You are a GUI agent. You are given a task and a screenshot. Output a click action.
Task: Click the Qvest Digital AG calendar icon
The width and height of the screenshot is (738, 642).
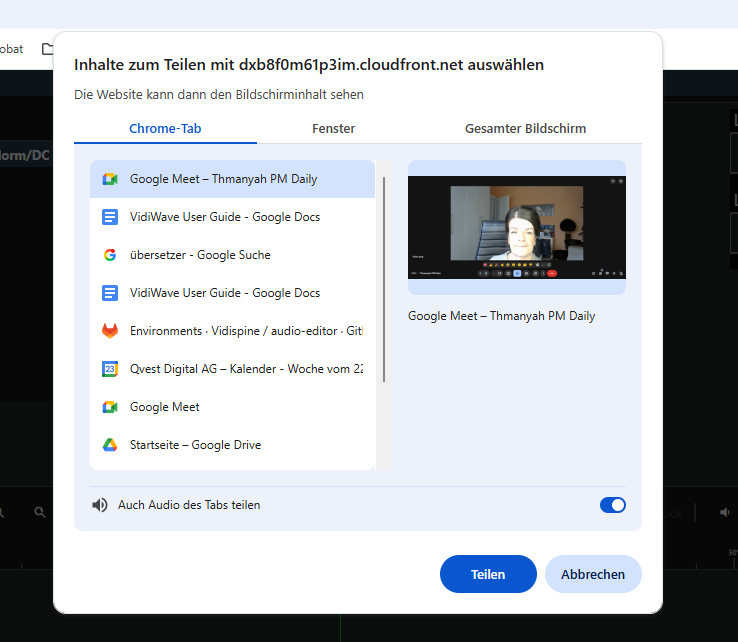point(110,369)
